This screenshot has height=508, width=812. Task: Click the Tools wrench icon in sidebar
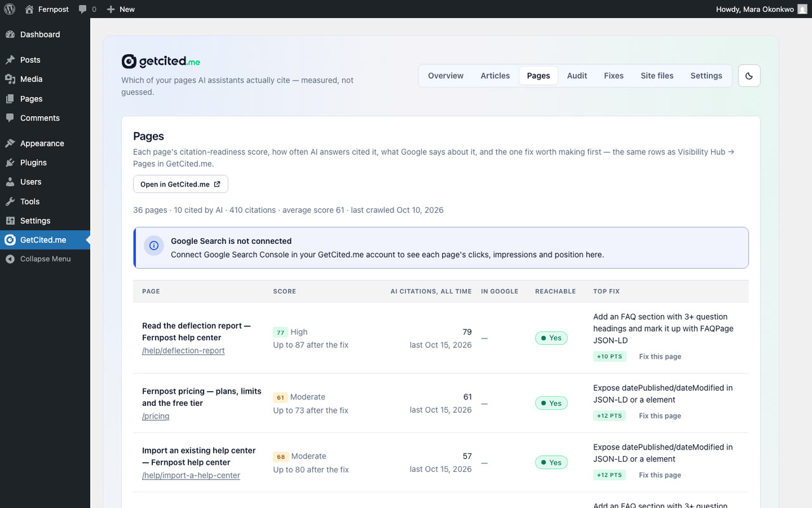10,201
